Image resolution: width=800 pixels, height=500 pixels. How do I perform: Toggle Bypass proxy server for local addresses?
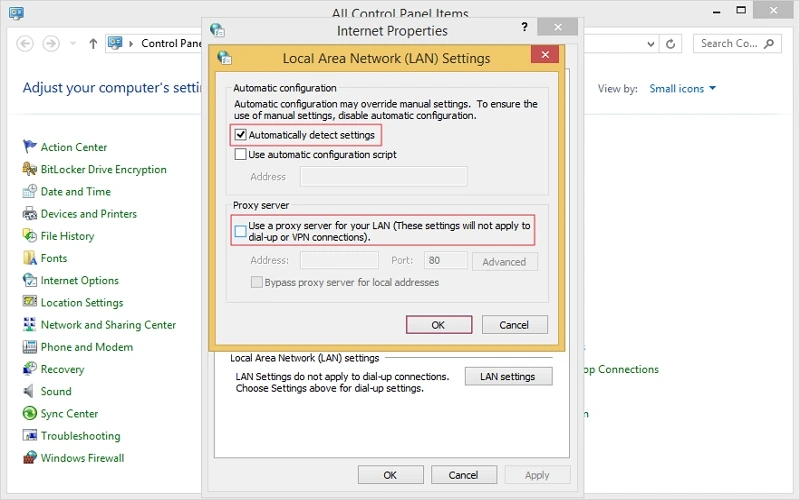(x=257, y=282)
